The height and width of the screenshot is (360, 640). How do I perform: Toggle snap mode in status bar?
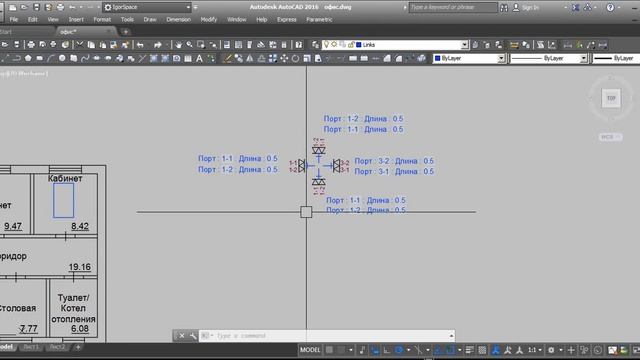pos(341,350)
